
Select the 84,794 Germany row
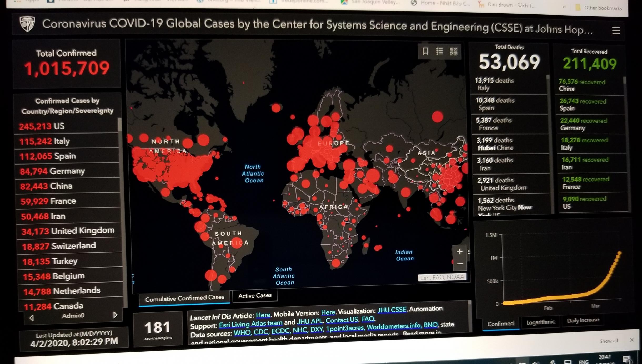point(68,171)
